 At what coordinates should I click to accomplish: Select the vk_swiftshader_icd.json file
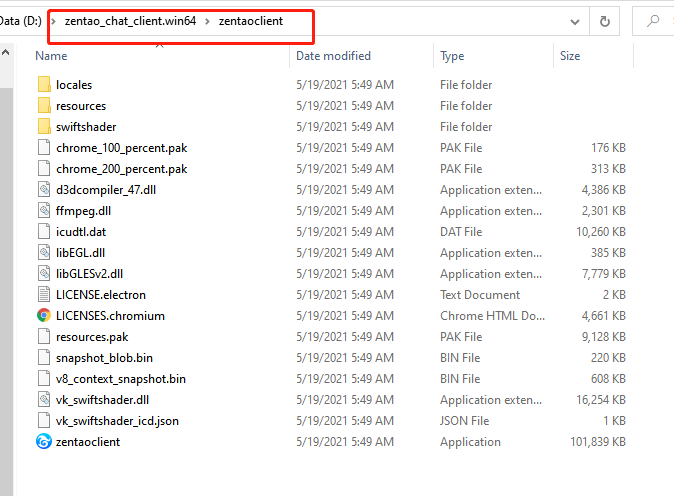pos(117,421)
